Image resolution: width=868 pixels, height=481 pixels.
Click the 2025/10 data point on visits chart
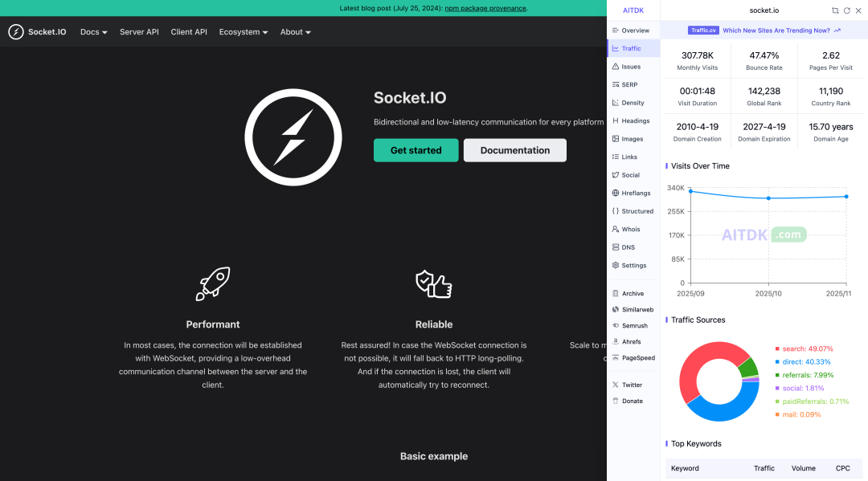(768, 198)
